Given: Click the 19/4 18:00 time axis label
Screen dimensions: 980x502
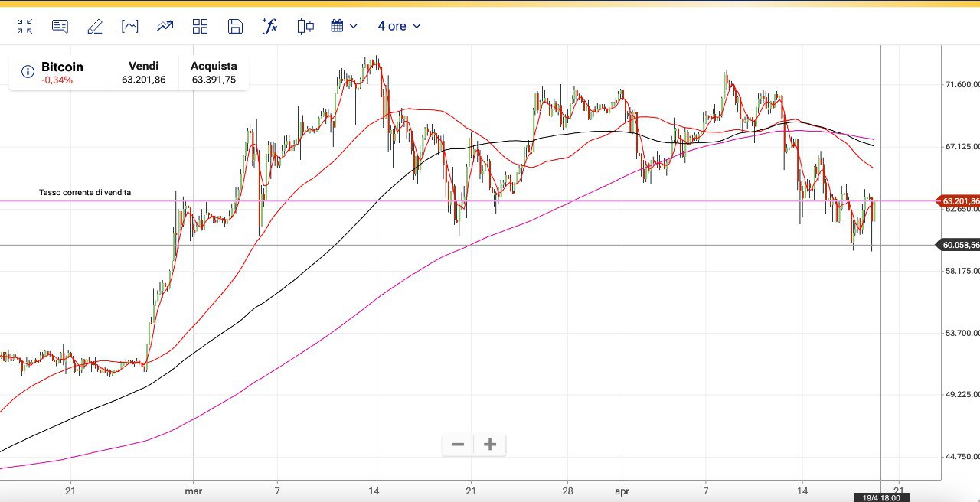Looking at the screenshot, I should [x=880, y=497].
